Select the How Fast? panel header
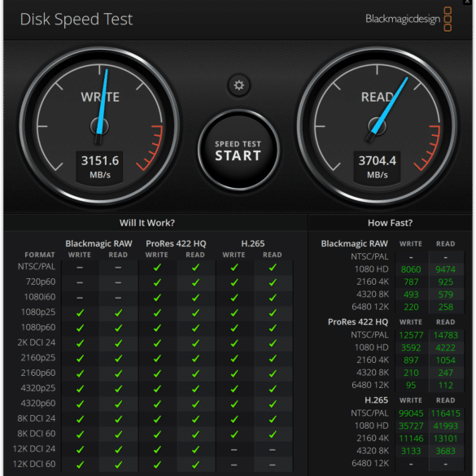 click(390, 223)
